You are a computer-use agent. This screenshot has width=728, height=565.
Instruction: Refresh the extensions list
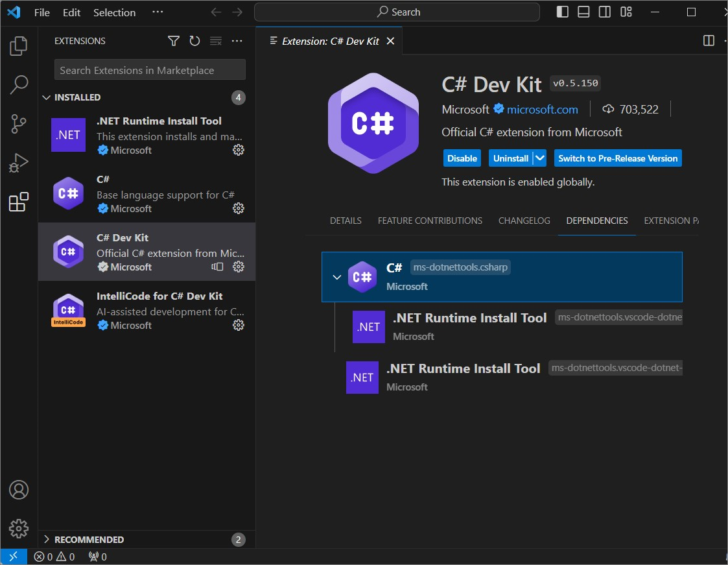(x=194, y=41)
